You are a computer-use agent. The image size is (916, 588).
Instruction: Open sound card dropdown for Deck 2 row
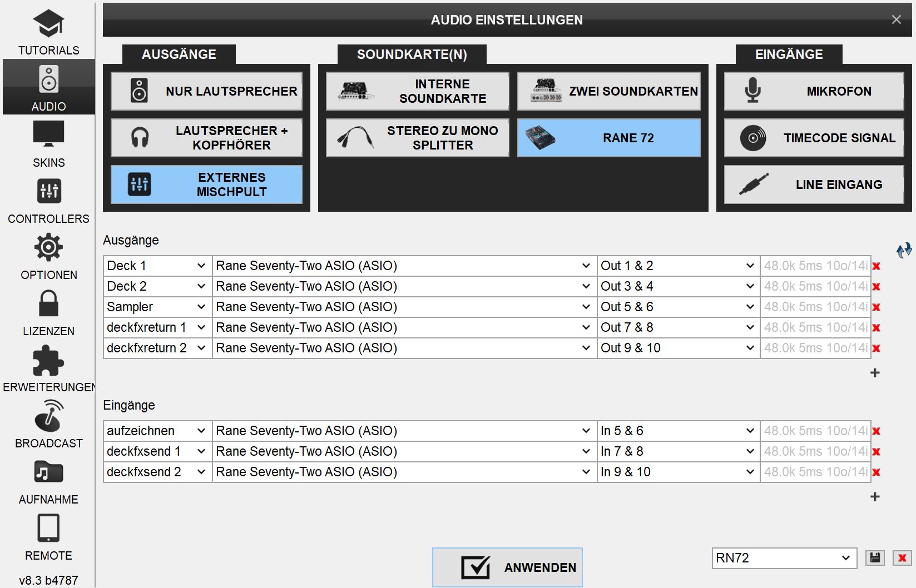click(x=404, y=286)
